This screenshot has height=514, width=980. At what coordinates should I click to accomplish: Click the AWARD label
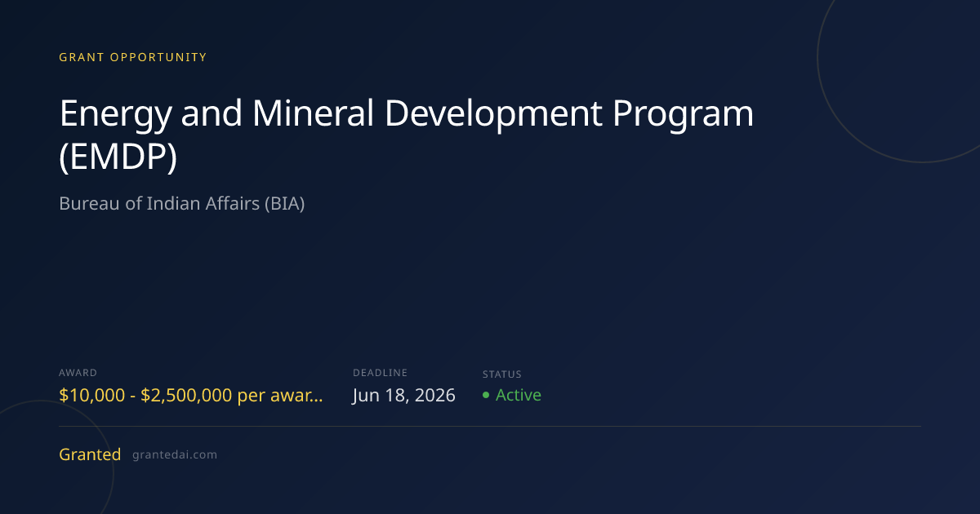point(78,373)
